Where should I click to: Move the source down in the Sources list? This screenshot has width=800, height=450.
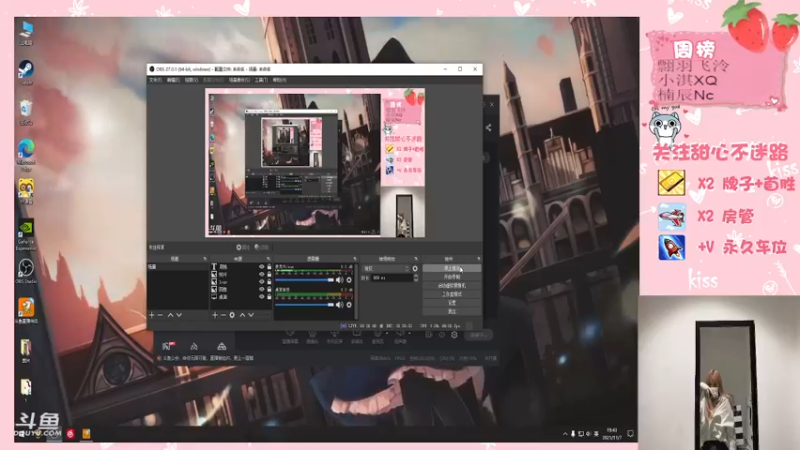(x=251, y=315)
